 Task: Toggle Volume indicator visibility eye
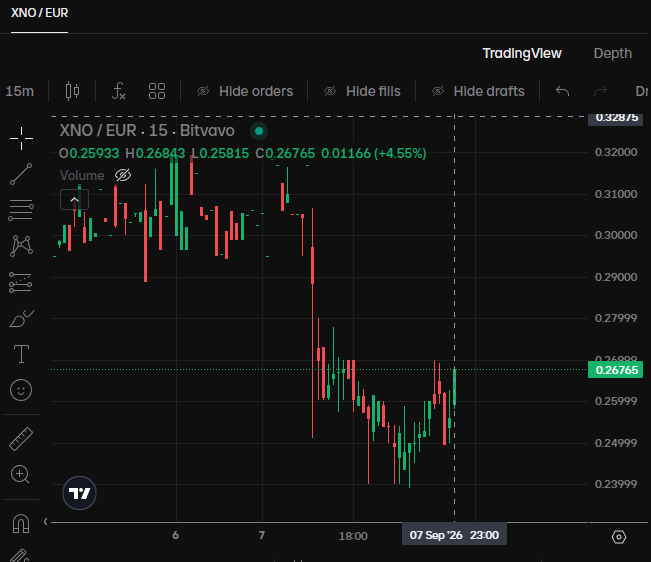pyautogui.click(x=123, y=176)
